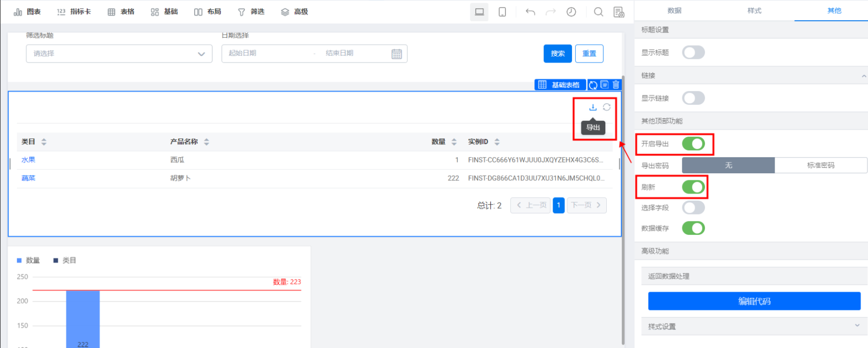Switch to the 样式 tab
Image resolution: width=868 pixels, height=348 pixels.
pos(754,11)
